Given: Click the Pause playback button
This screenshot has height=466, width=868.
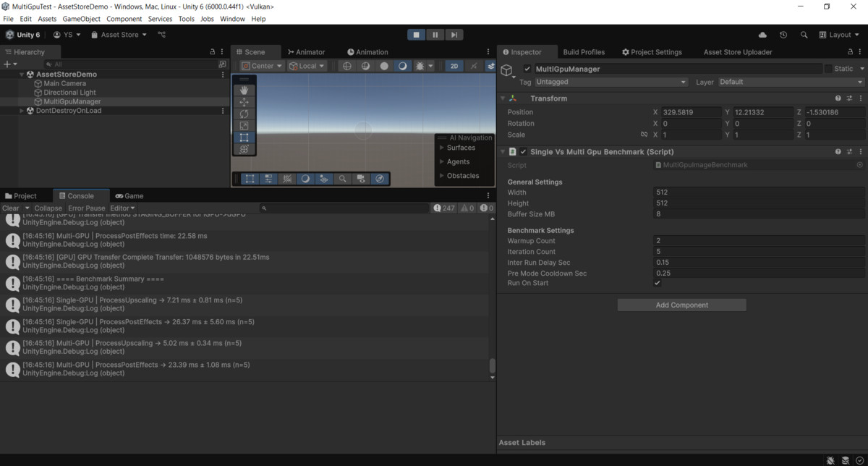Looking at the screenshot, I should 435,35.
